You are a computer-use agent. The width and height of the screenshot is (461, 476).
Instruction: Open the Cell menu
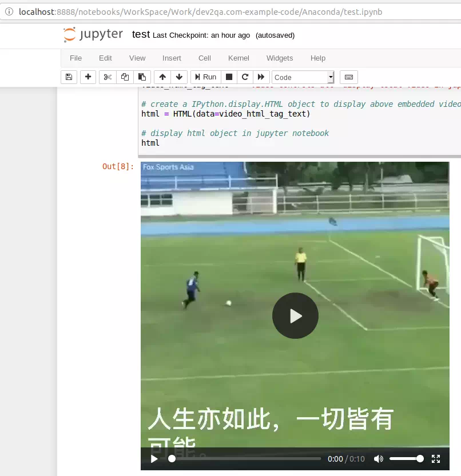(205, 58)
